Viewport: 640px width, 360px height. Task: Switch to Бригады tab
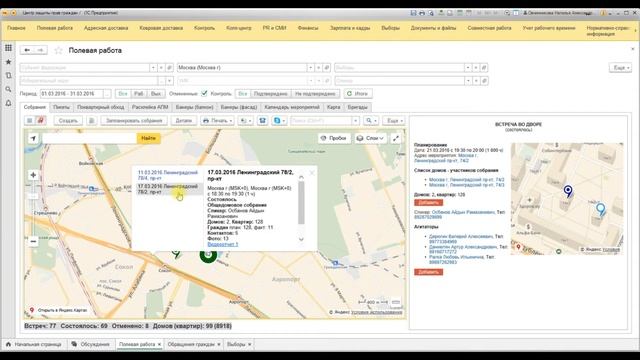click(x=358, y=107)
